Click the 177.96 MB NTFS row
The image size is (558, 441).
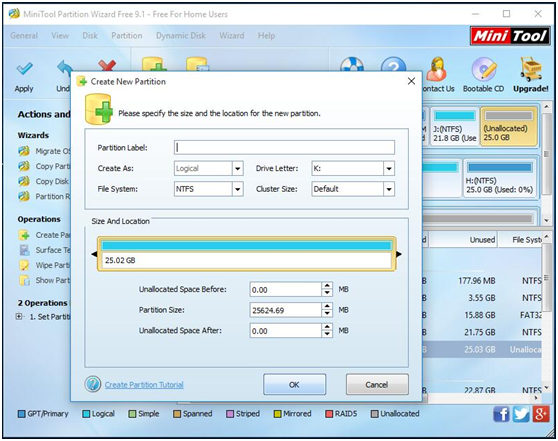pyautogui.click(x=482, y=281)
